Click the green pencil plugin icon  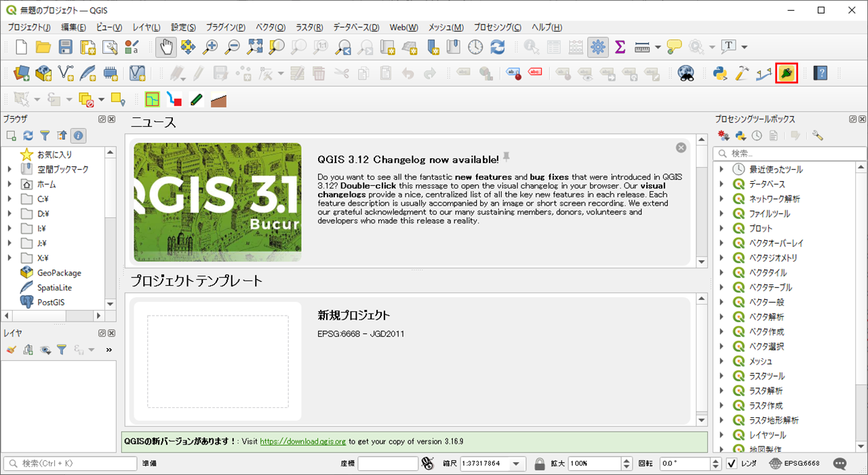click(x=197, y=100)
